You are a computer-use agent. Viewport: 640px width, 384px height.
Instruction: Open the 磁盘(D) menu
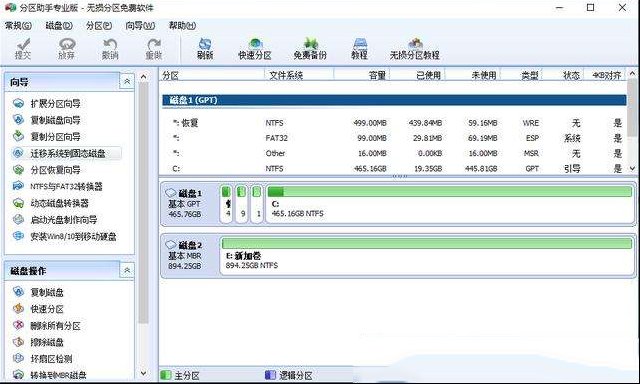click(59, 26)
